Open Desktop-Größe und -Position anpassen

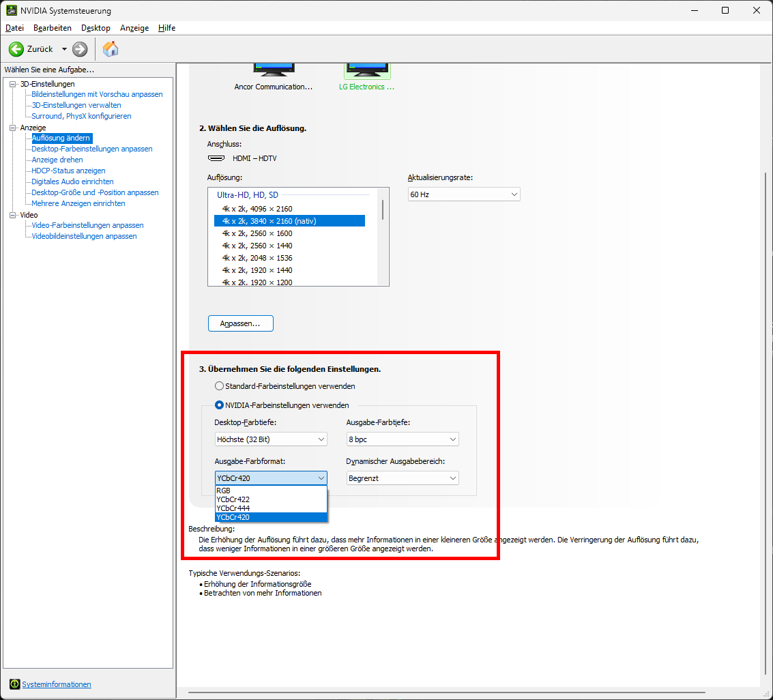click(95, 192)
